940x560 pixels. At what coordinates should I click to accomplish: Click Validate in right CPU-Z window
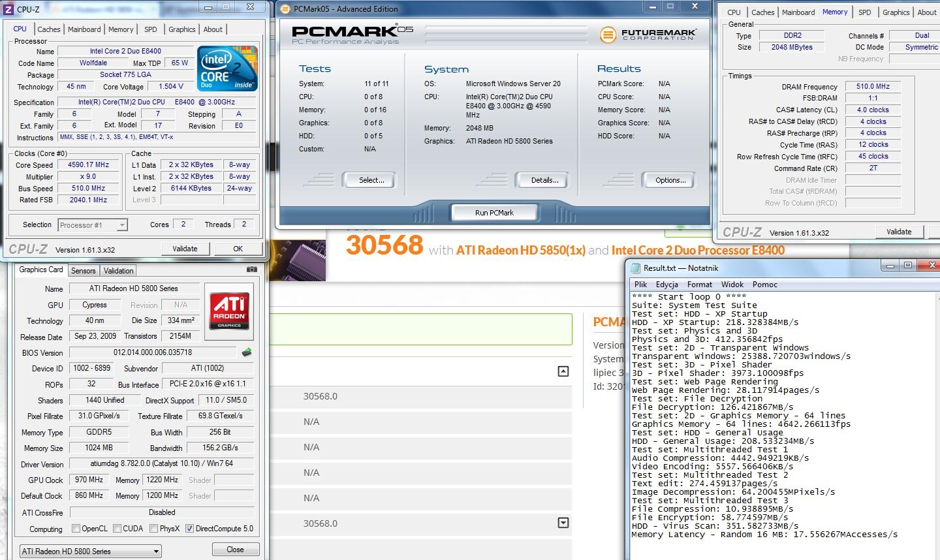click(899, 232)
